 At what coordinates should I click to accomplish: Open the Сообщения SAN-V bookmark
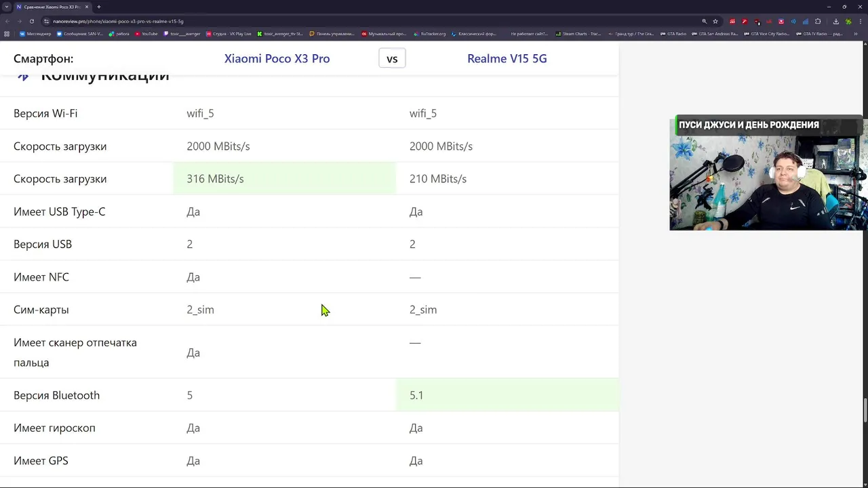pyautogui.click(x=80, y=33)
